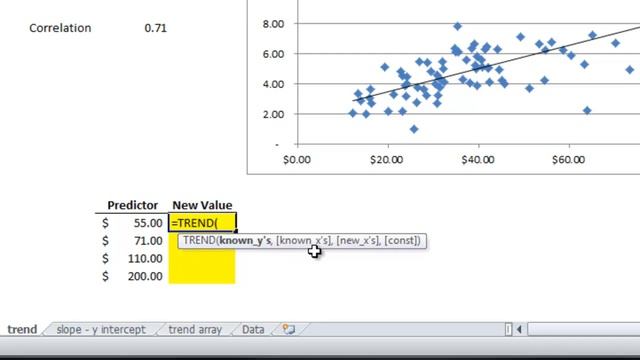Select the predictor cell with 200.00
The width and height of the screenshot is (640, 360).
132,276
